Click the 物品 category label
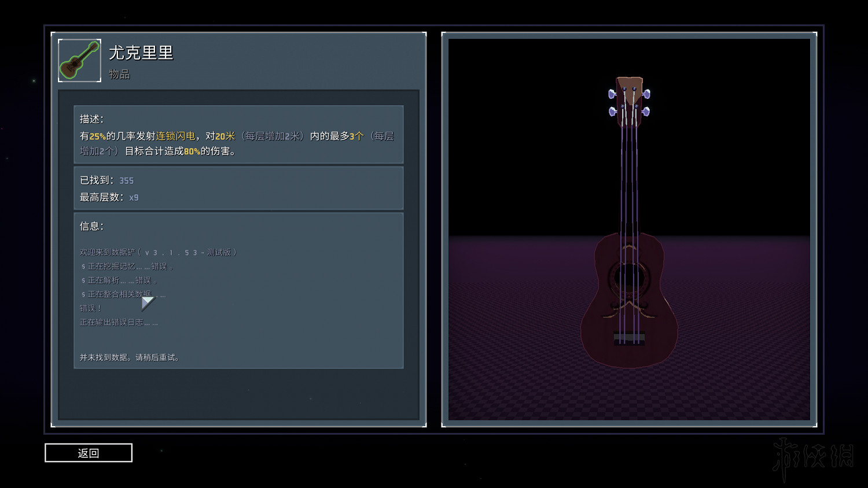This screenshot has width=868, height=488. coord(119,75)
